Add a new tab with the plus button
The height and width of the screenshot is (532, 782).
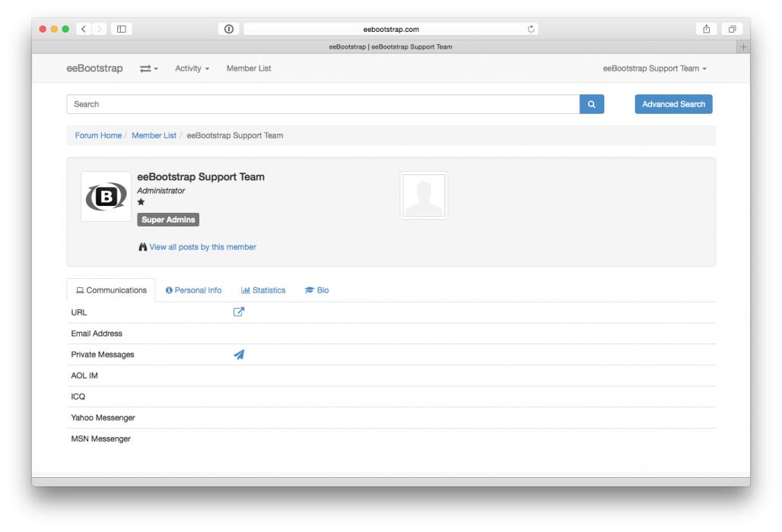point(743,47)
